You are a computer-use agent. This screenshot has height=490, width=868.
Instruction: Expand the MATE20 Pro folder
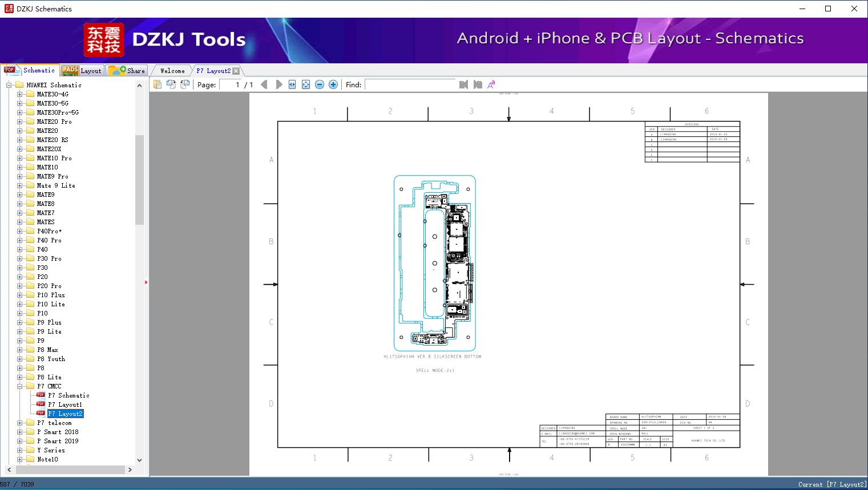point(19,122)
